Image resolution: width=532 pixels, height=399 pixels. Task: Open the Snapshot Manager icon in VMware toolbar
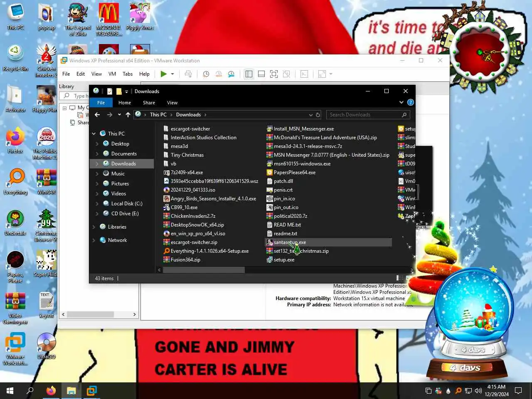tap(231, 74)
